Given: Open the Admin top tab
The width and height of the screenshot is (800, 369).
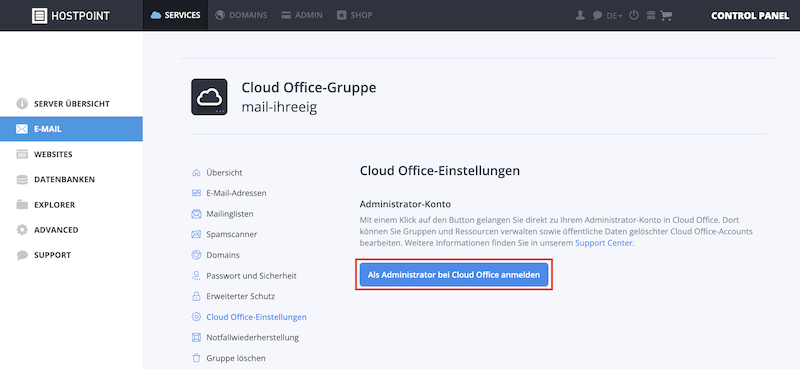Looking at the screenshot, I should pyautogui.click(x=302, y=15).
